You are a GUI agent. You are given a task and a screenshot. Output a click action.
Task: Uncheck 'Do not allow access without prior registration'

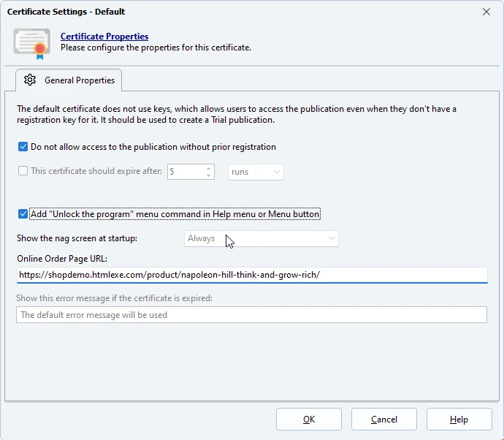tap(23, 147)
